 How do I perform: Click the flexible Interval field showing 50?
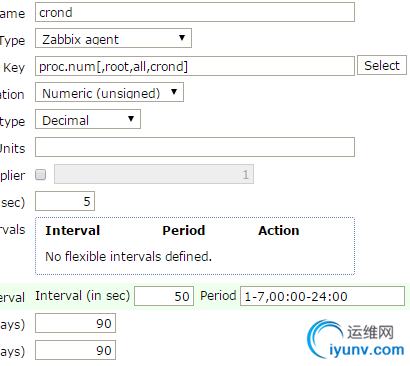(x=164, y=296)
